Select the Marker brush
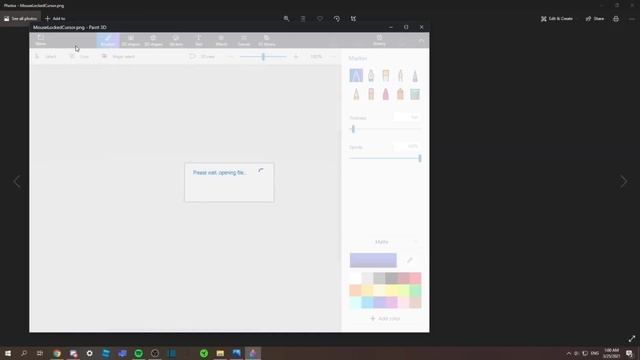The image size is (640, 360). [x=356, y=76]
